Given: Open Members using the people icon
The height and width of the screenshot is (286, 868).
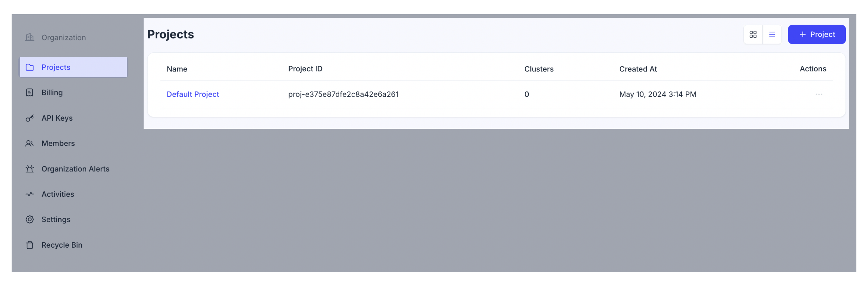Looking at the screenshot, I should coord(30,143).
